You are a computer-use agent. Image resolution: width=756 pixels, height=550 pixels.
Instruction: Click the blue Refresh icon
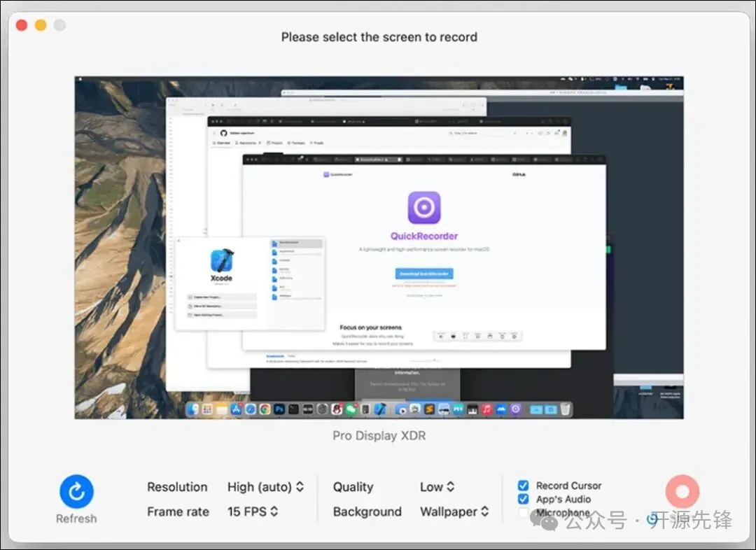pos(77,491)
